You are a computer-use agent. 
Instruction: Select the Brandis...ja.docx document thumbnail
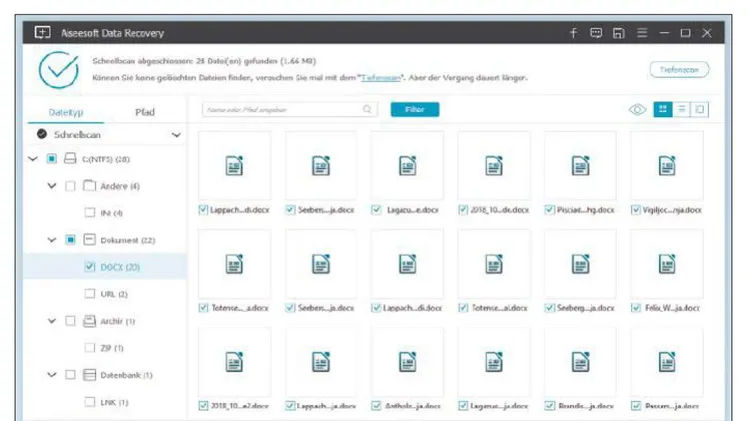tap(580, 362)
